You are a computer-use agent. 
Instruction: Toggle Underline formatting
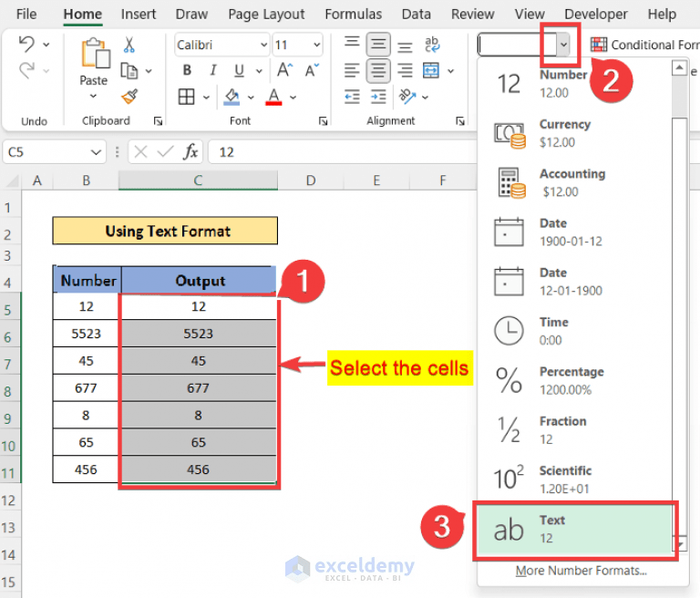[x=240, y=70]
